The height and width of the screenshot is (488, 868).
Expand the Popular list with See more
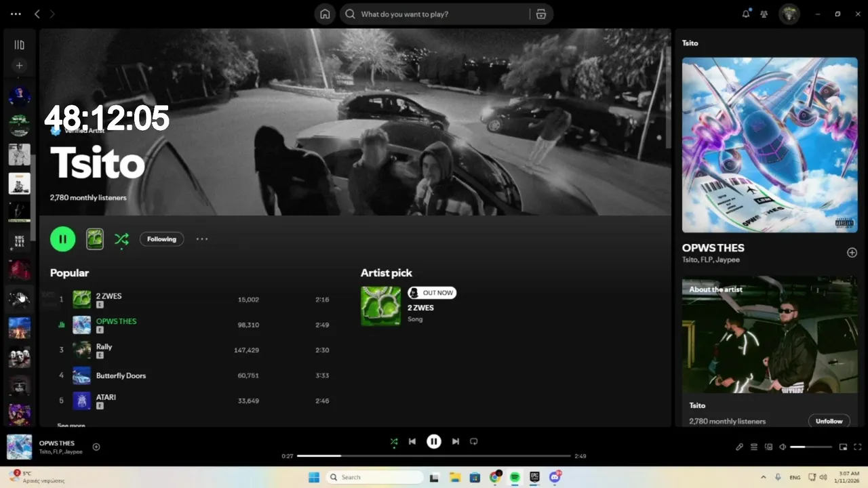point(71,425)
